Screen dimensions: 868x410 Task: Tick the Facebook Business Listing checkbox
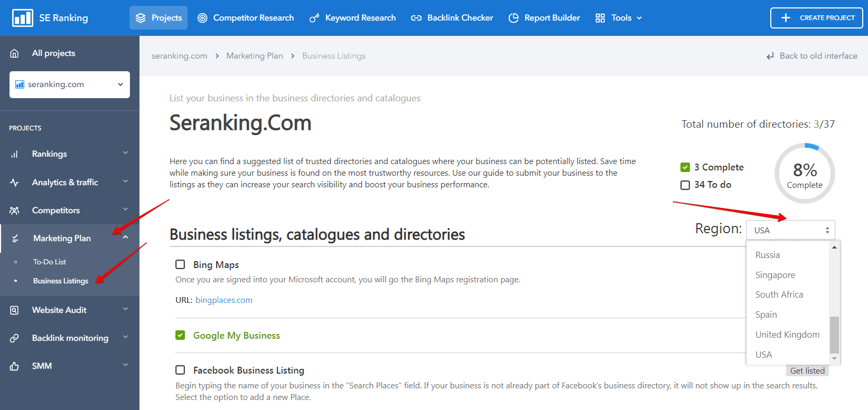pos(180,370)
